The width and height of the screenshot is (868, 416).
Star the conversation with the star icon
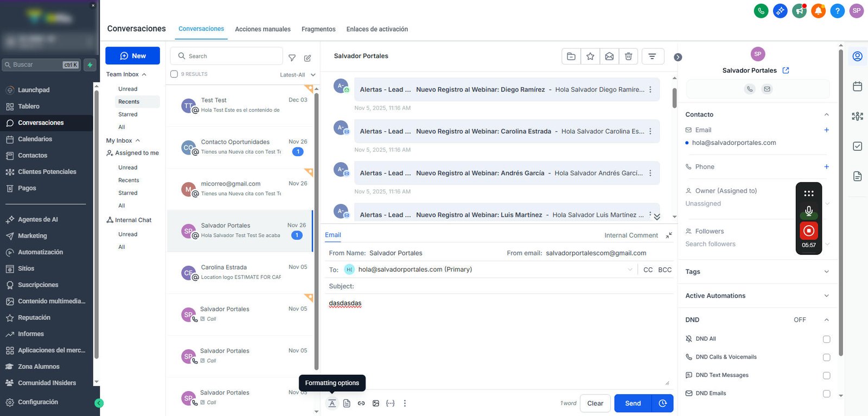coord(590,56)
